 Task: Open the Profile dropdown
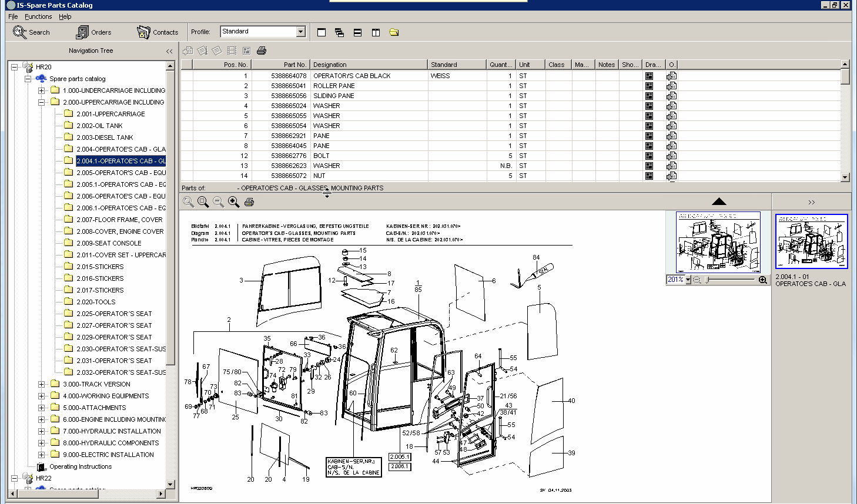tap(300, 32)
